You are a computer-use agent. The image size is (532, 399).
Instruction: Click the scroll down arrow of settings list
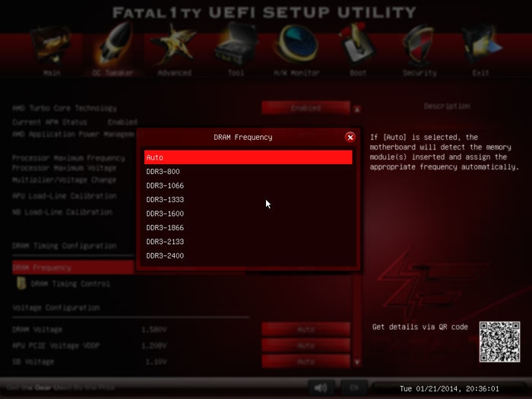pos(356,362)
